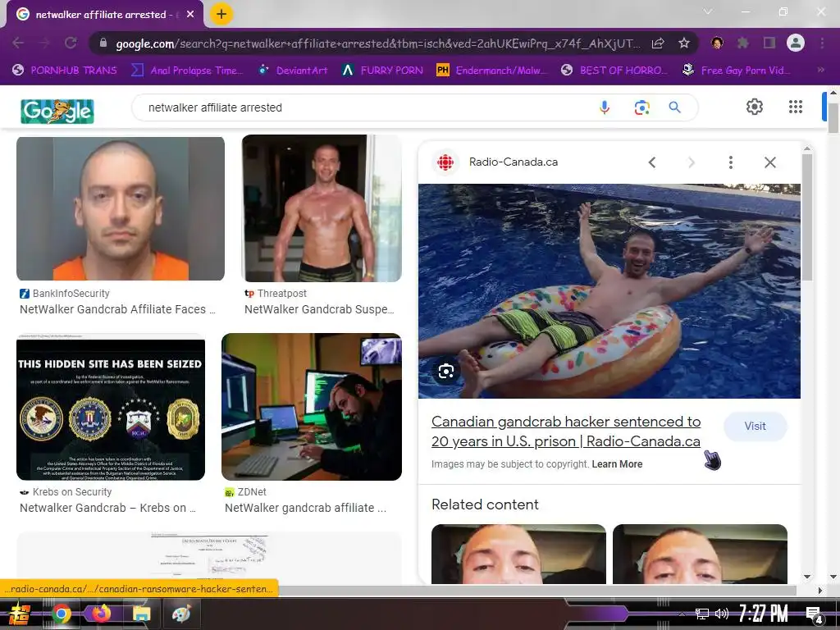Open a new browser tab
This screenshot has width=840, height=630.
tap(221, 14)
